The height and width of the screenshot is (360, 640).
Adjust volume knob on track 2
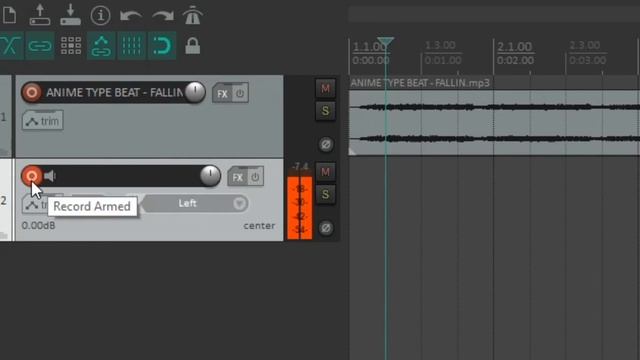210,176
